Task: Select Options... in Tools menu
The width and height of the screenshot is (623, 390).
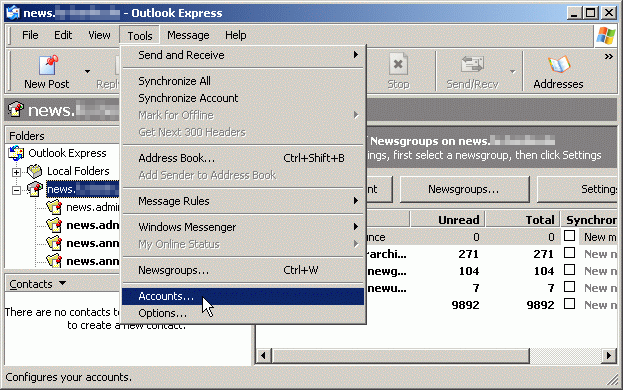Action: click(x=243, y=313)
